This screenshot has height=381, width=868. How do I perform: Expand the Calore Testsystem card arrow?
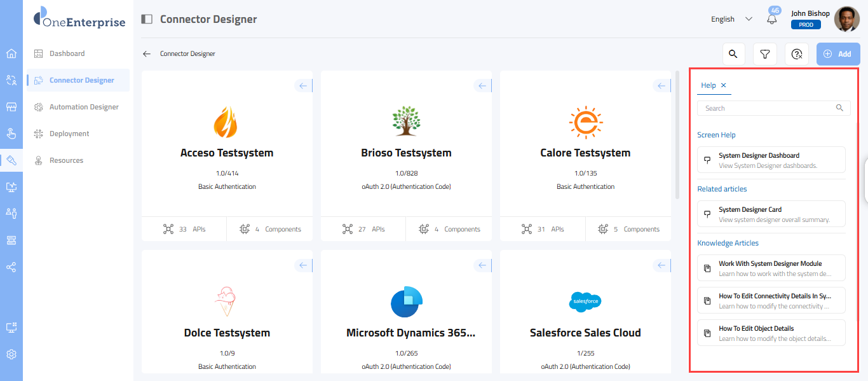pyautogui.click(x=661, y=86)
